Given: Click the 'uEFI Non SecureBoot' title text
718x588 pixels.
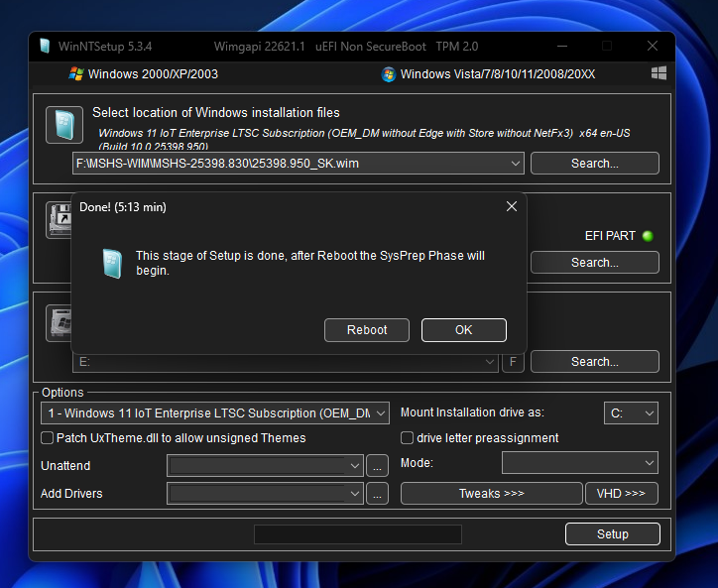Looking at the screenshot, I should pos(371,47).
